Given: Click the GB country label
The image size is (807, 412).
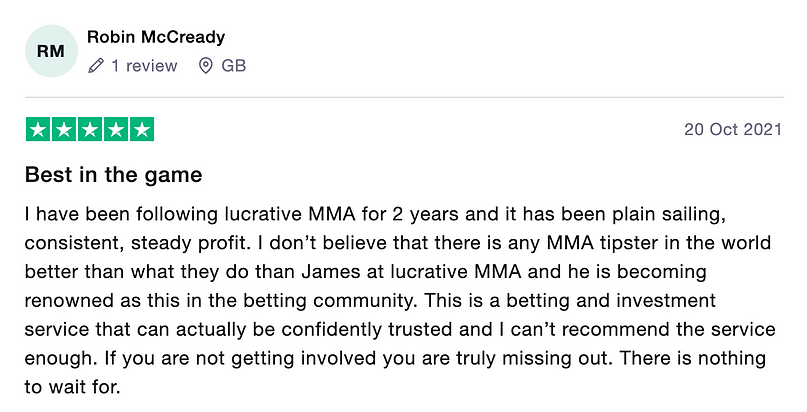Looking at the screenshot, I should coord(233,66).
